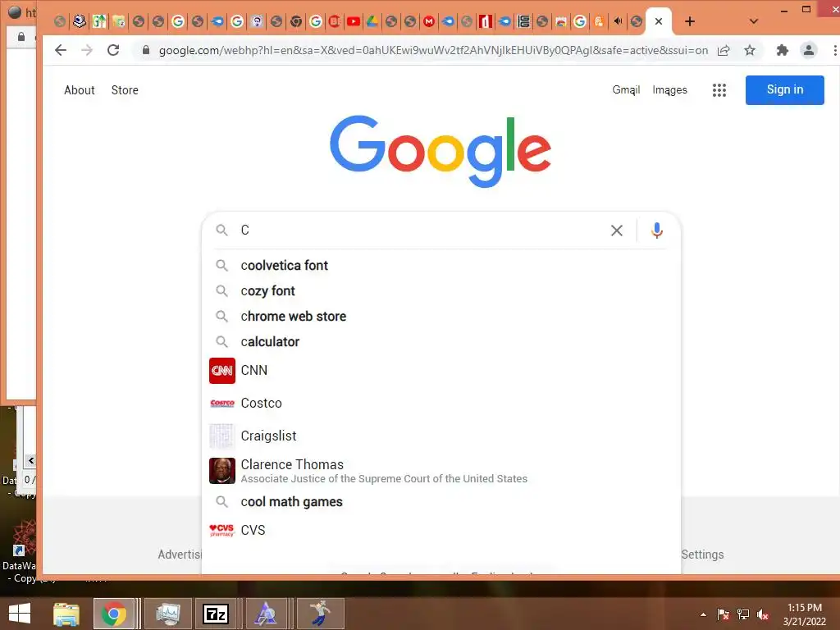840x630 pixels.
Task: Click the forward navigation arrow
Action: [x=87, y=50]
